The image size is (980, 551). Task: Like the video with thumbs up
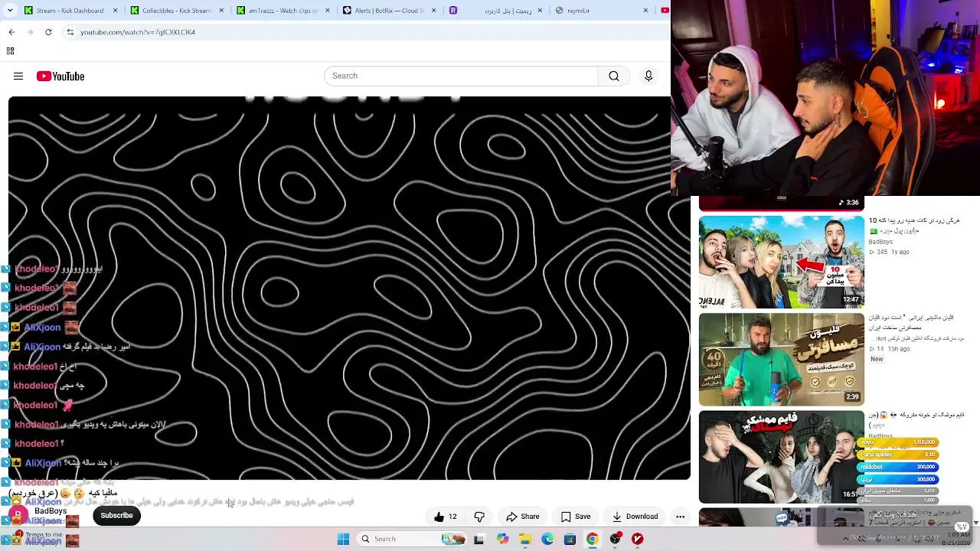[445, 517]
